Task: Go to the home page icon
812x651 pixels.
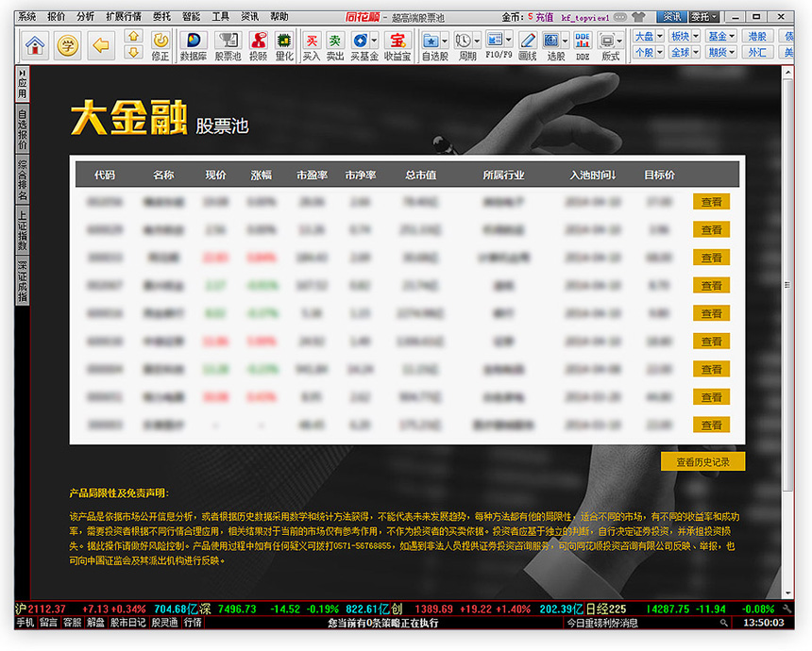Action: [35, 45]
